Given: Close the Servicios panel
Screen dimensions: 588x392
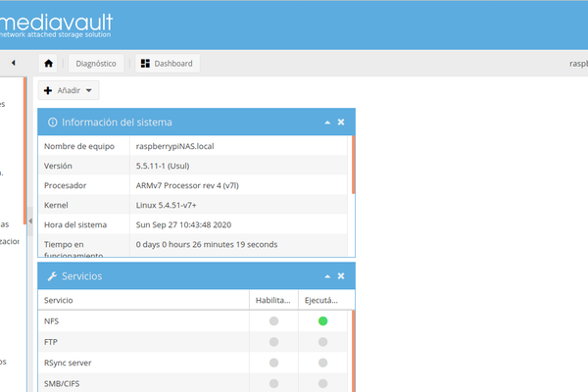Looking at the screenshot, I should (341, 276).
